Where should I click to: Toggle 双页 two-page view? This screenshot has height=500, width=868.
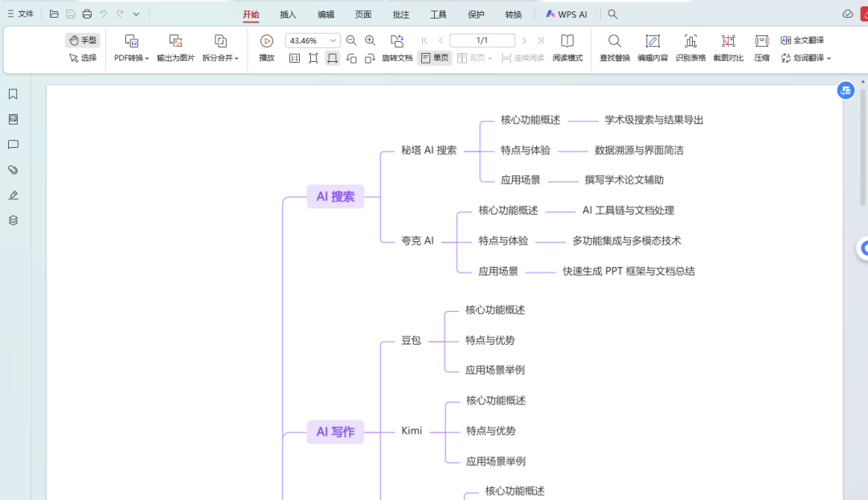pyautogui.click(x=475, y=58)
